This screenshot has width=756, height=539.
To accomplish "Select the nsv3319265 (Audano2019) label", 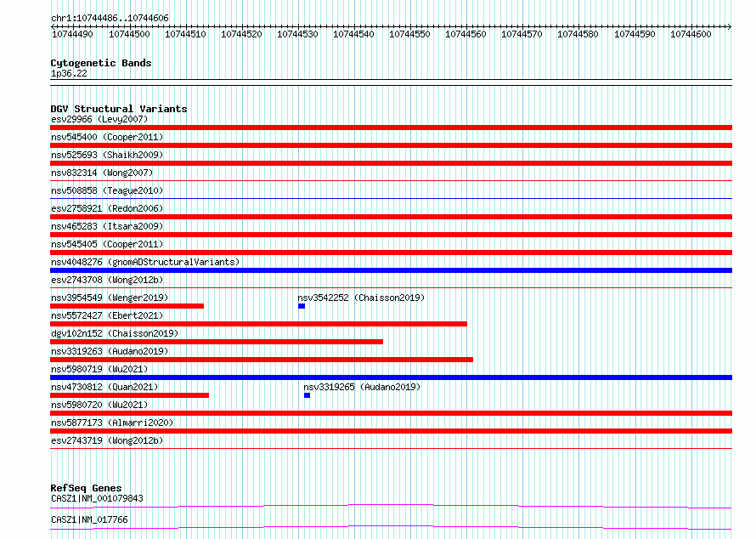I will 362,387.
